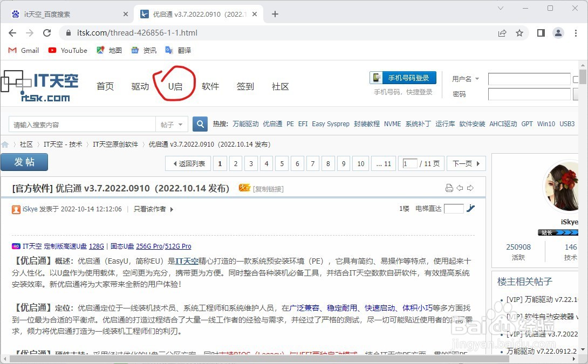Open the browser side panel icon
Screen dimensions: 588x364
click(x=541, y=33)
